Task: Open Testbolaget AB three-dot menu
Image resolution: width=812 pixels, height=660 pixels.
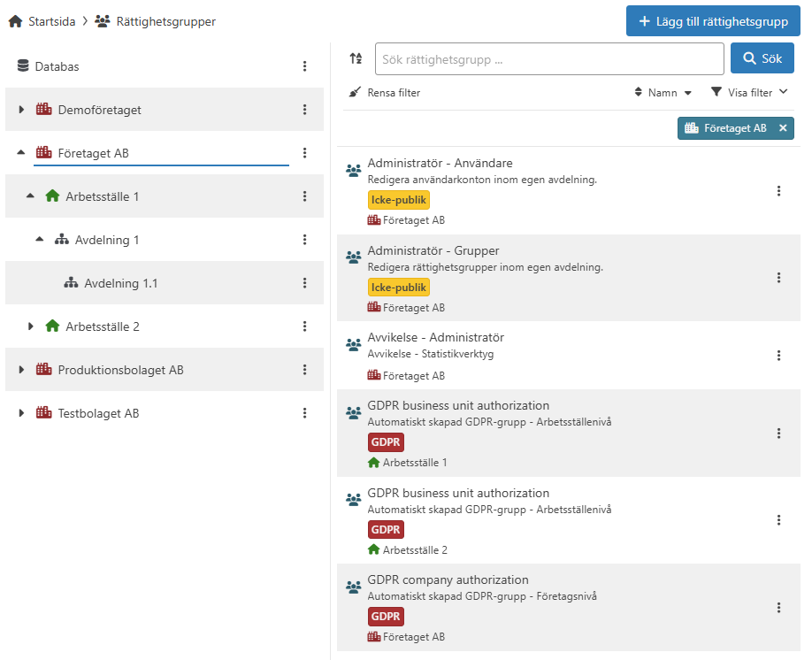Action: (x=304, y=413)
